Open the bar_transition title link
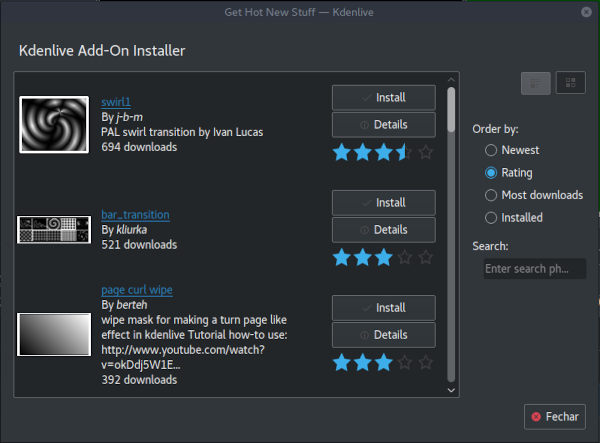This screenshot has width=600, height=443. pyautogui.click(x=135, y=215)
